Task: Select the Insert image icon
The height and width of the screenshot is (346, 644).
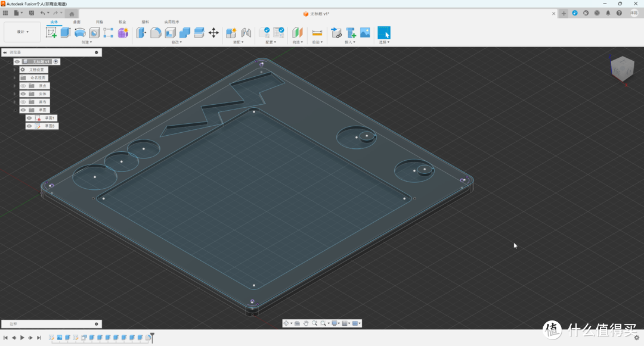Action: click(365, 33)
